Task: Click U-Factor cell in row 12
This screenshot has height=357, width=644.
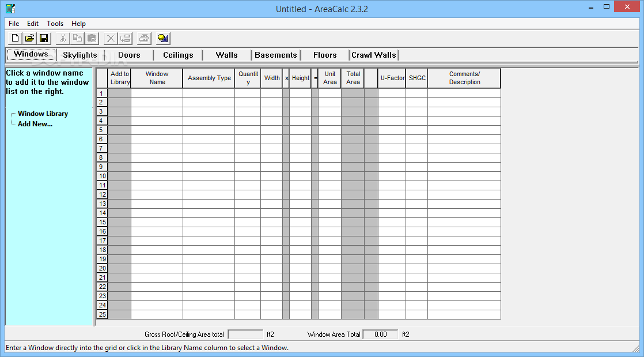Action: pos(392,194)
